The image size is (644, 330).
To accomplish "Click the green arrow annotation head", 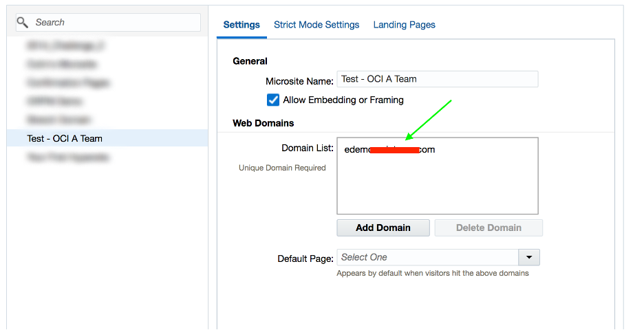I will click(x=409, y=137).
